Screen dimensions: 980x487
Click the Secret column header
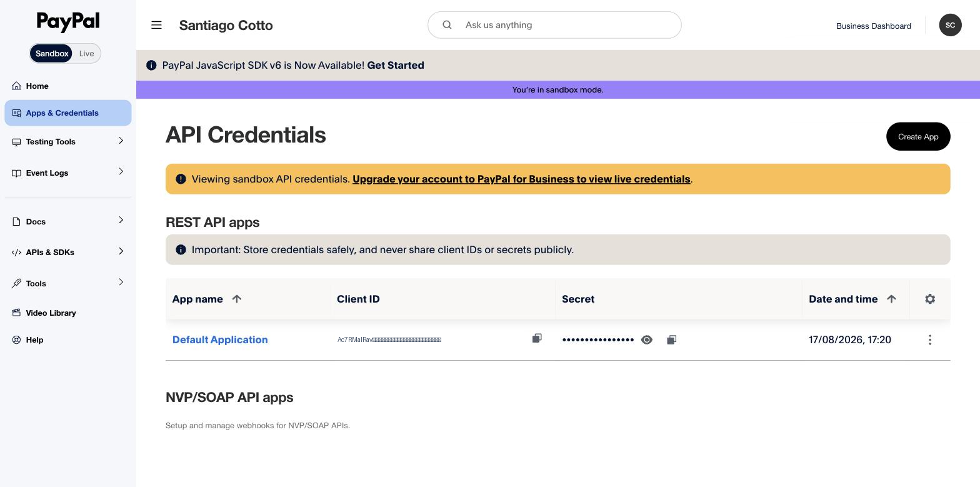[578, 299]
